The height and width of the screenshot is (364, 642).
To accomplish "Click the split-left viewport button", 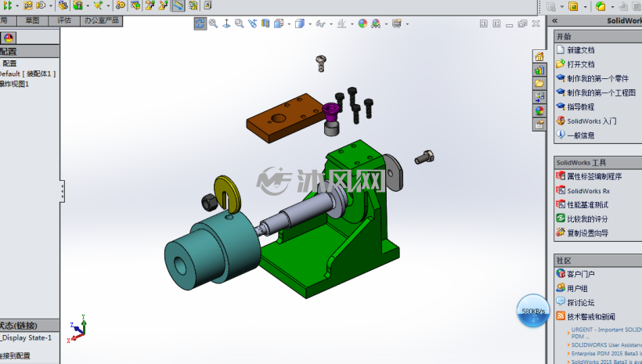I will pos(484,23).
